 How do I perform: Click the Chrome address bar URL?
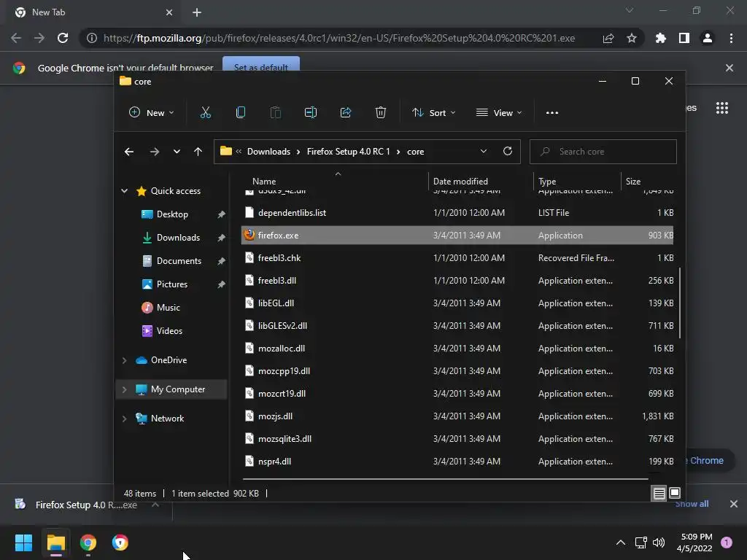[339, 38]
